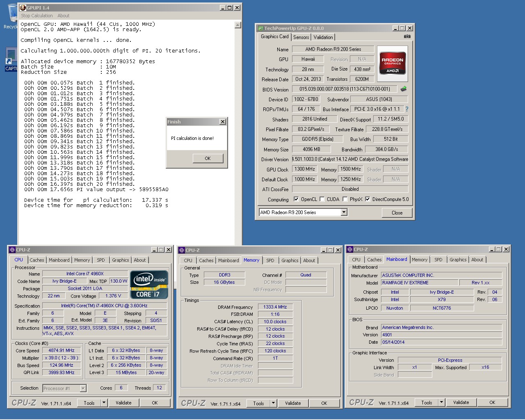Switch to the Sensors tab in GPU-Z

[301, 37]
